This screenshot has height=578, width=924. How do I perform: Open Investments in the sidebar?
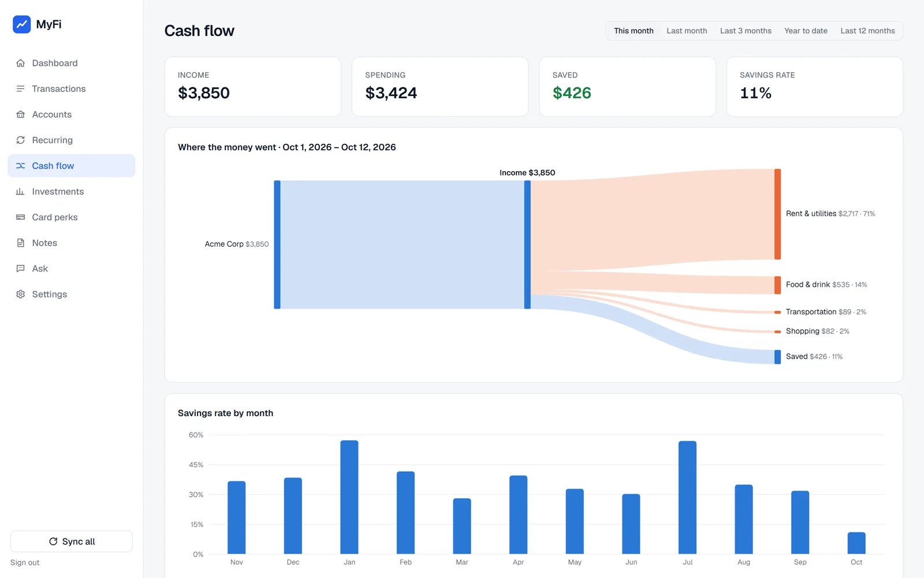click(x=72, y=191)
